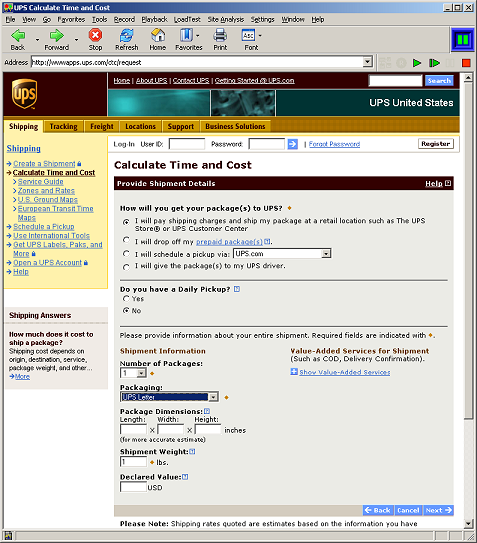Screen dimensions: 477x543
Task: Open the Forgot Password link
Action: 334,144
